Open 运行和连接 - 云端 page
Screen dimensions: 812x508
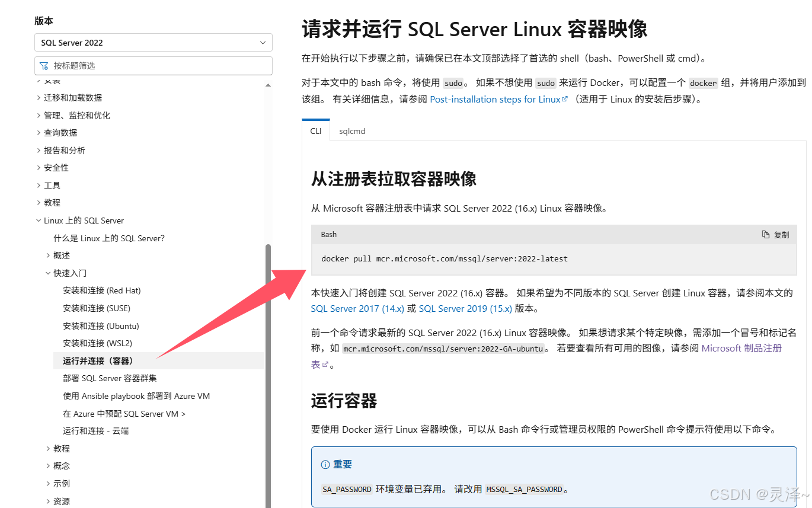[x=96, y=431]
